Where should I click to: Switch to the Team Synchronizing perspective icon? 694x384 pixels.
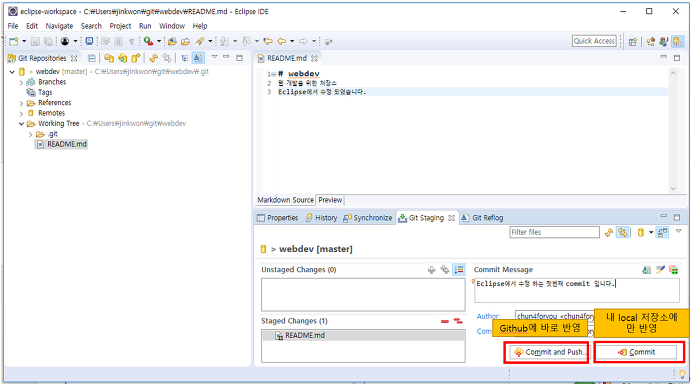(650, 42)
